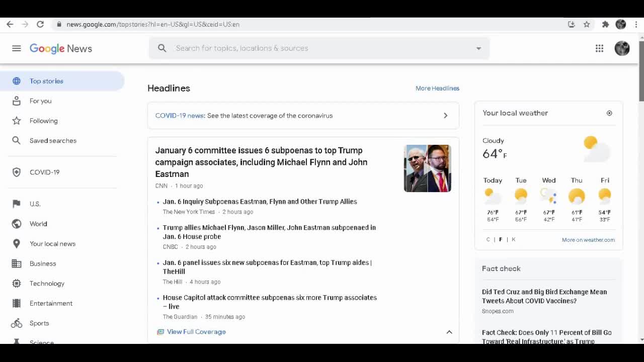Open Ted Cruz Big Bird fact check
The image size is (644, 362).
[544, 296]
